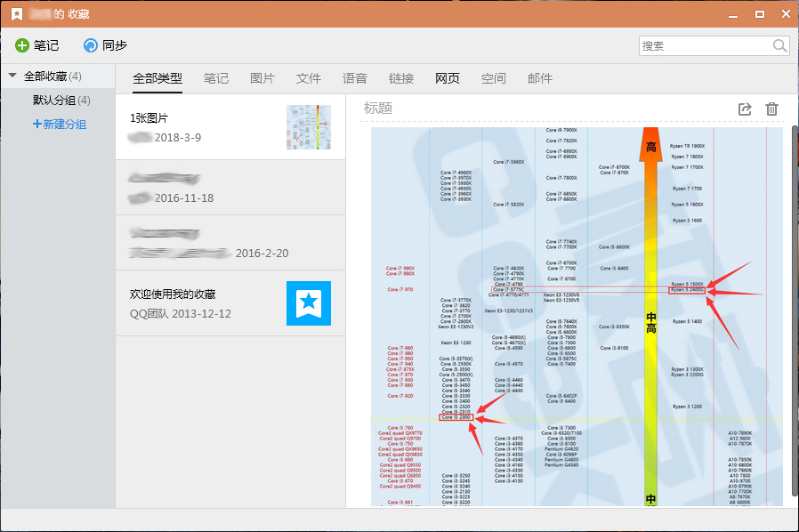Click the vertical scrollbar of the preview pane
The width and height of the screenshot is (799, 532).
click(793, 267)
